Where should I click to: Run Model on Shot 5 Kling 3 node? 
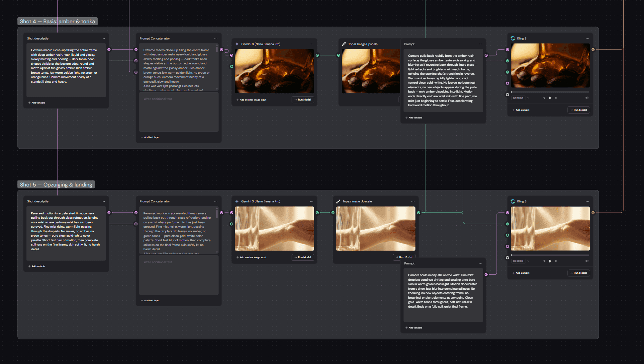tap(579, 273)
